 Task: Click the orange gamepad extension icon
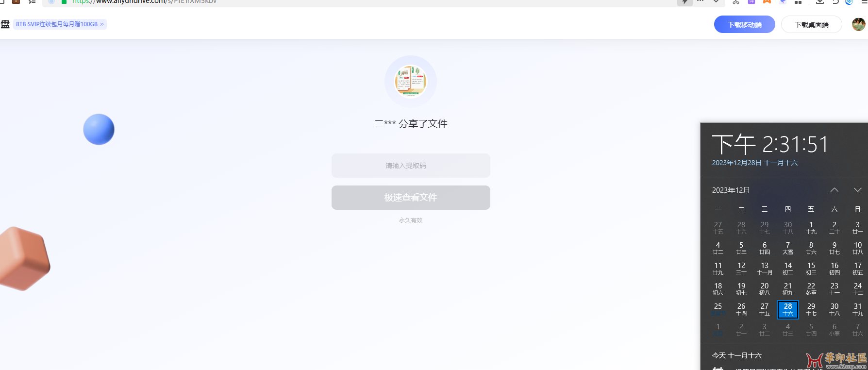pos(767,2)
